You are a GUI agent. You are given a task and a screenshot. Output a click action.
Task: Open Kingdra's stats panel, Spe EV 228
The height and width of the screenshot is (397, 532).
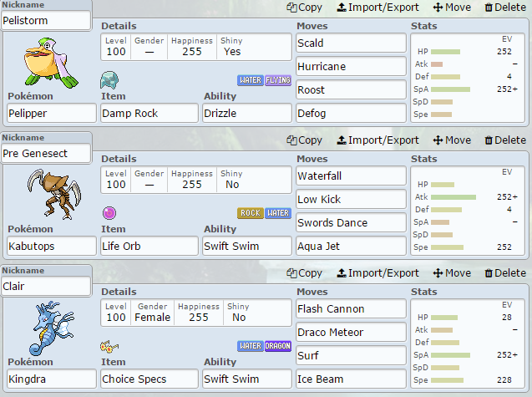[468, 344]
